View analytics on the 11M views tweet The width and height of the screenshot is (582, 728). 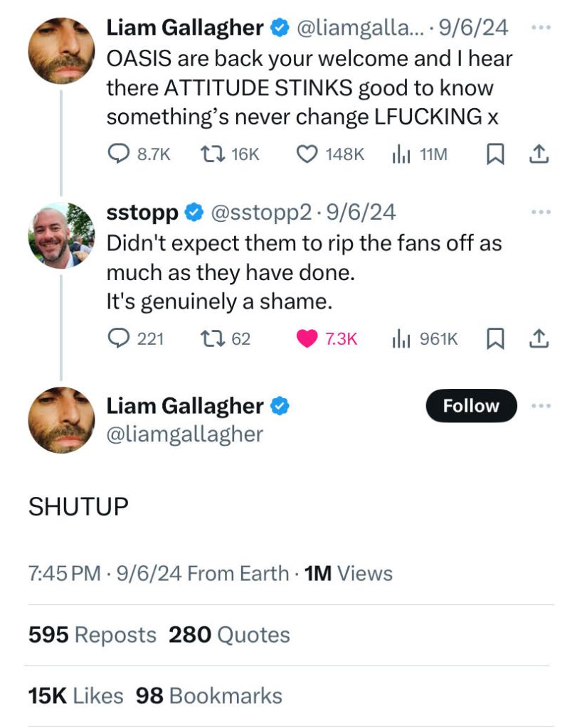pos(401,154)
